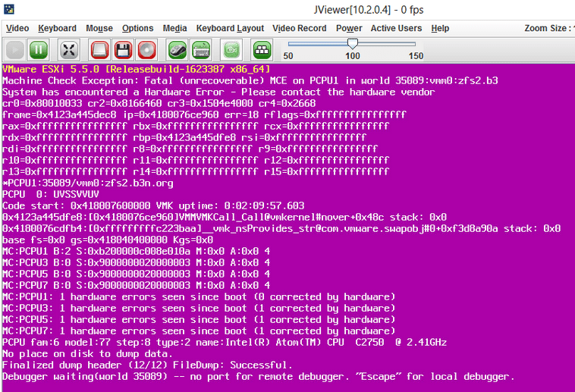Click the video record camera icon

coord(231,50)
